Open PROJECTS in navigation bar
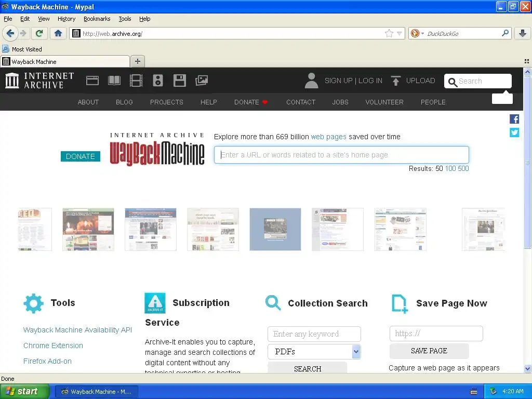 167,102
